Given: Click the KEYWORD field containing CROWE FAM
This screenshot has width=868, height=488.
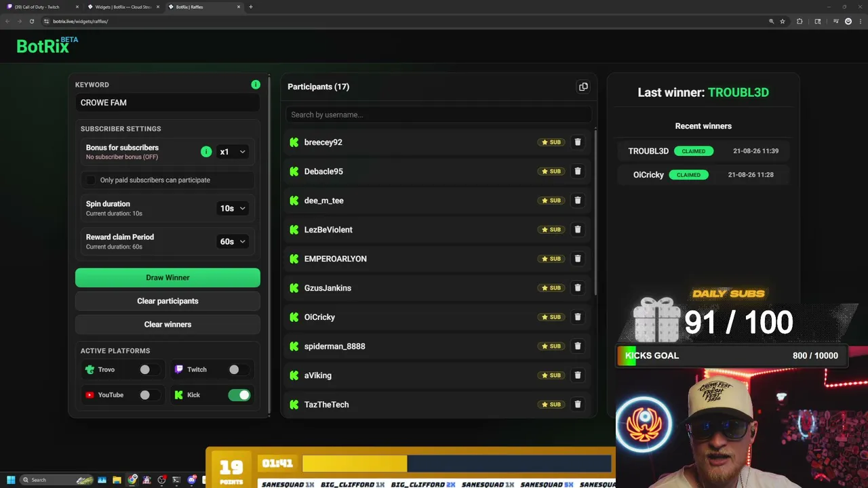Looking at the screenshot, I should (x=167, y=103).
